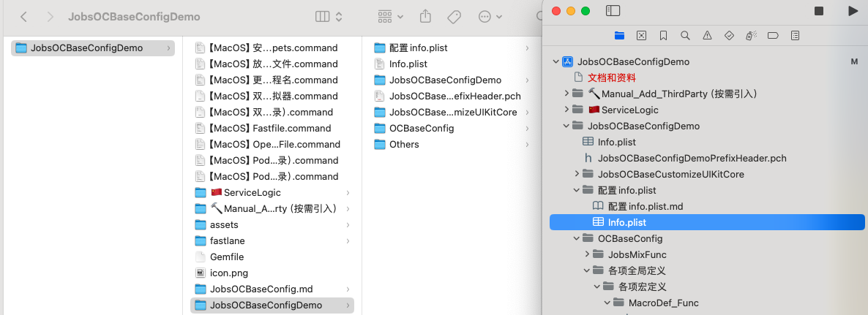Open OCBaseConfig folder in Finder
Screen dimensions: 868x315
(x=451, y=128)
